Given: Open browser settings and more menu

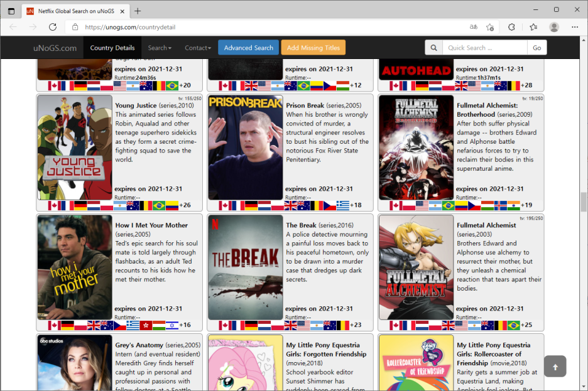Looking at the screenshot, I should click(x=575, y=27).
